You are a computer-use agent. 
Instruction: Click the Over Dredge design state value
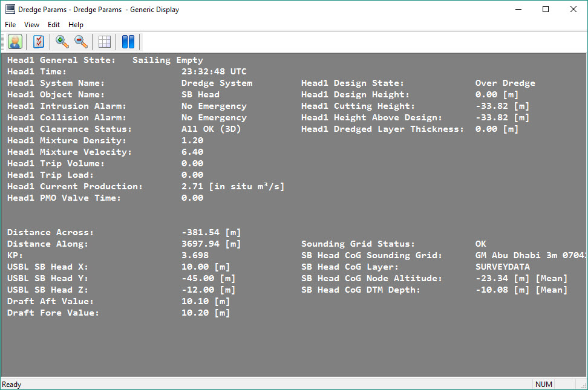[505, 83]
